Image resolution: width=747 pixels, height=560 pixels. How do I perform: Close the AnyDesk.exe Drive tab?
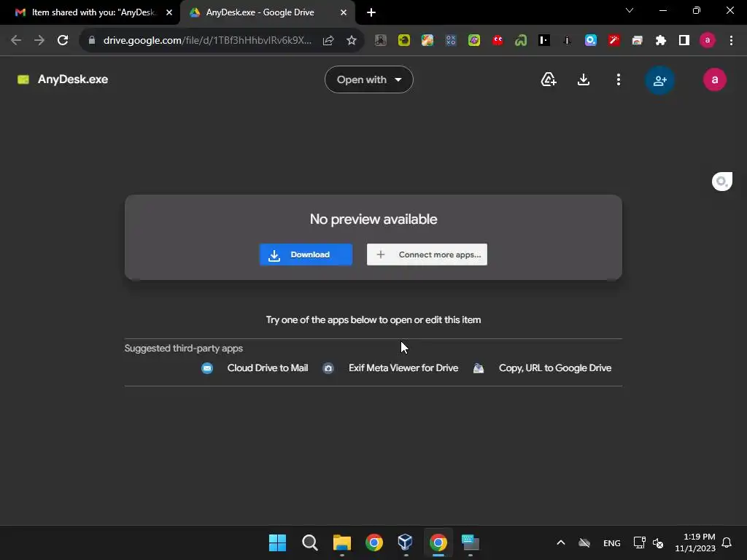[344, 12]
